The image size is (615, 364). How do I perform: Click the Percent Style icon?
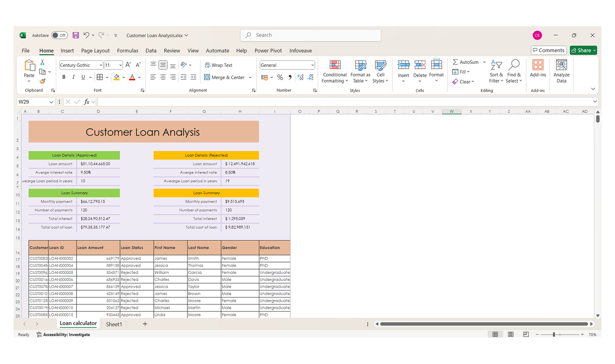click(x=280, y=77)
